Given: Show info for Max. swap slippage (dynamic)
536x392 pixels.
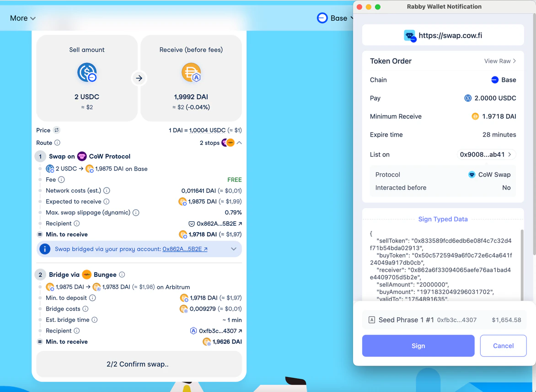Looking at the screenshot, I should pyautogui.click(x=136, y=213).
